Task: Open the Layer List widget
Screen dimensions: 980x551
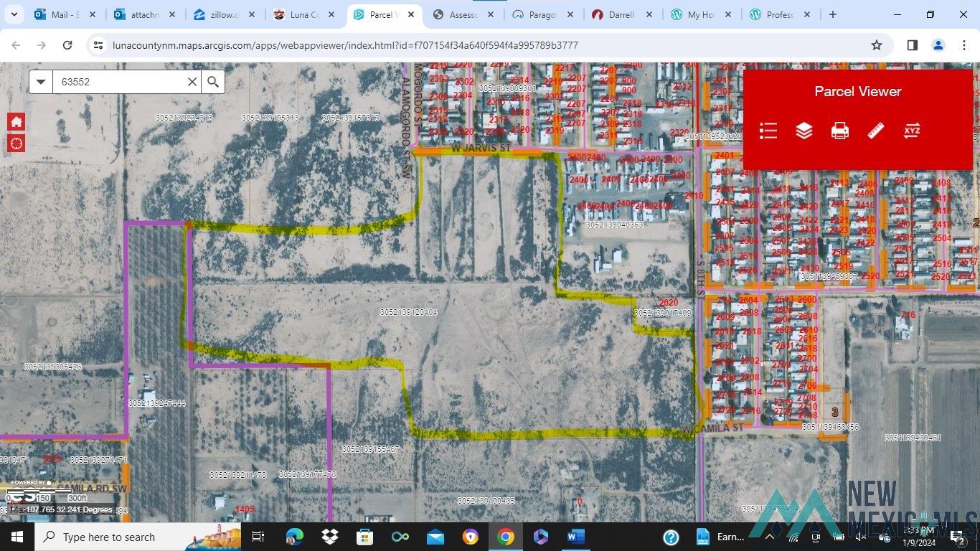Action: (x=804, y=131)
